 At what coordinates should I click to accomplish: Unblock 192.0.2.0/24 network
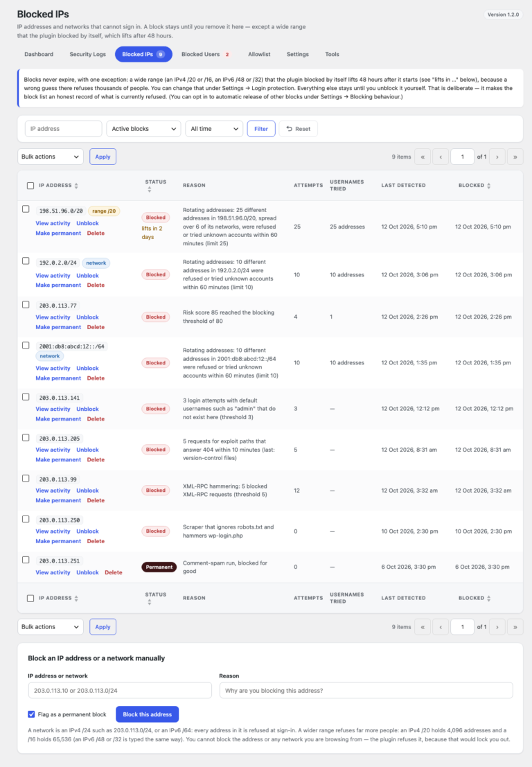coord(87,276)
